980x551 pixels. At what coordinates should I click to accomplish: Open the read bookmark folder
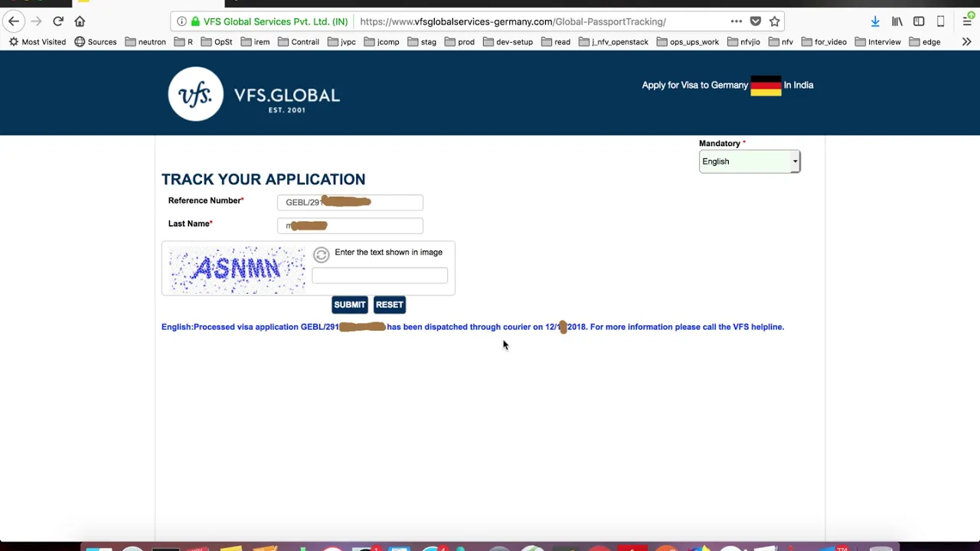coord(556,42)
